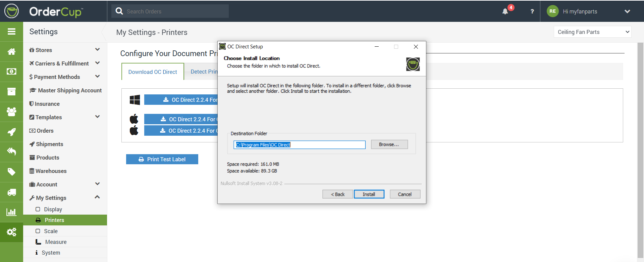This screenshot has width=644, height=262.
Task: Click the "My Settings - Printers" heading
Action: [x=152, y=32]
